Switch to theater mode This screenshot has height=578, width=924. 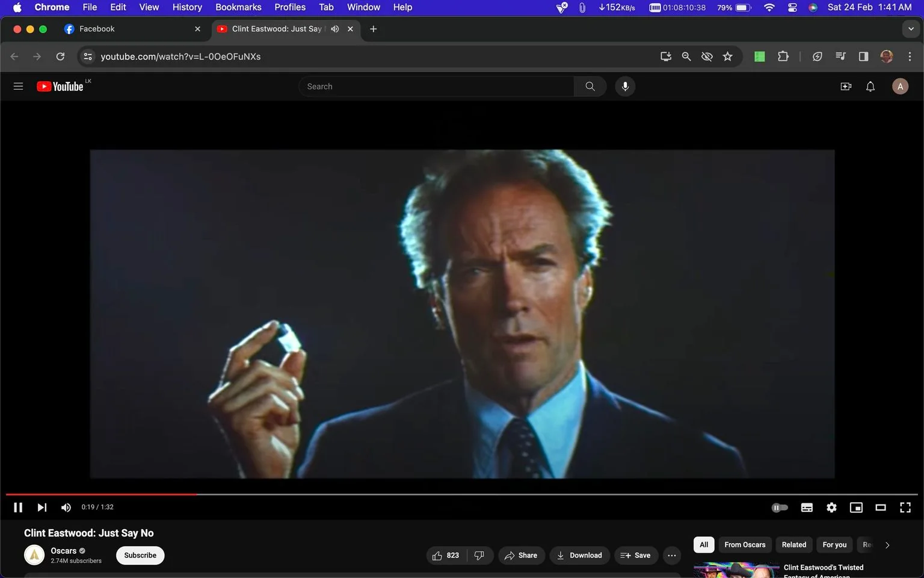pyautogui.click(x=881, y=508)
